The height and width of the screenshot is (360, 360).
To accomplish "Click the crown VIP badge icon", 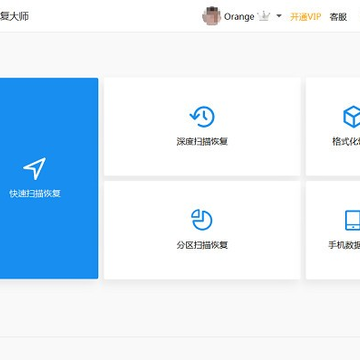I will [x=264, y=16].
